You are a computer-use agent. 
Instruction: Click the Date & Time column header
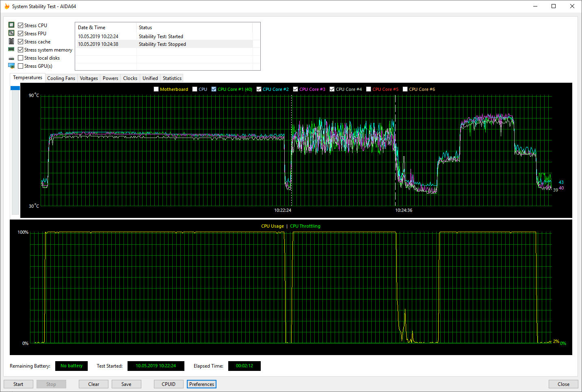coord(106,28)
